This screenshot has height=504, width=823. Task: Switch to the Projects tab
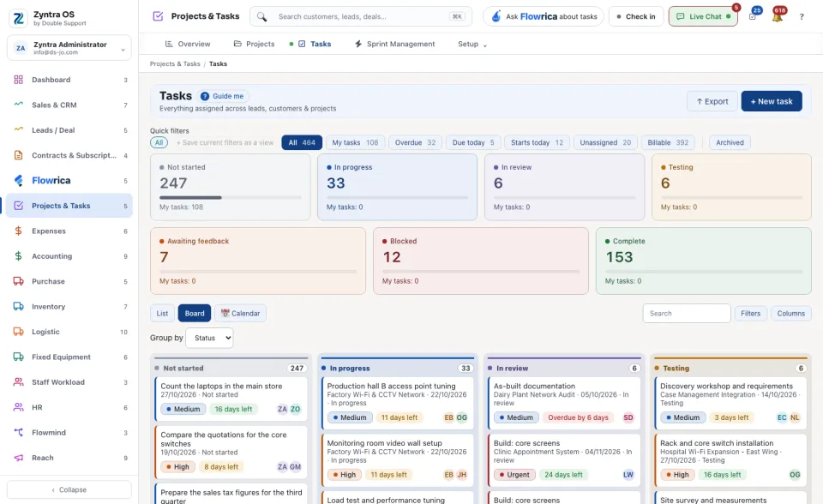(254, 44)
